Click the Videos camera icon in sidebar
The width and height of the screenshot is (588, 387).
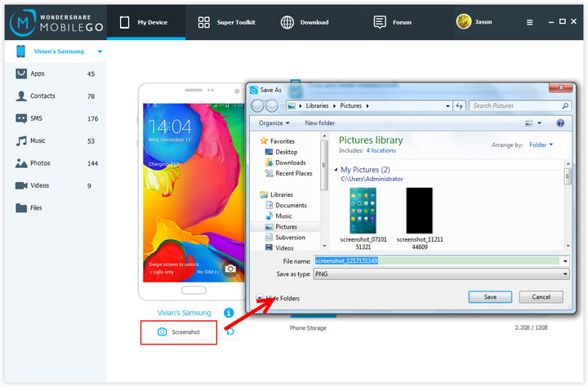coord(21,185)
